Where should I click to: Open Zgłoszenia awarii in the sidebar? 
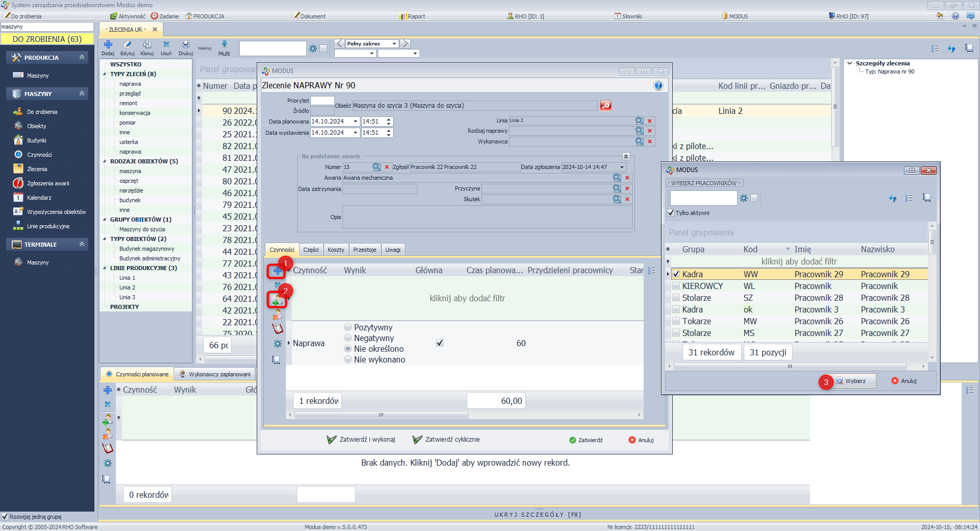pyautogui.click(x=48, y=183)
